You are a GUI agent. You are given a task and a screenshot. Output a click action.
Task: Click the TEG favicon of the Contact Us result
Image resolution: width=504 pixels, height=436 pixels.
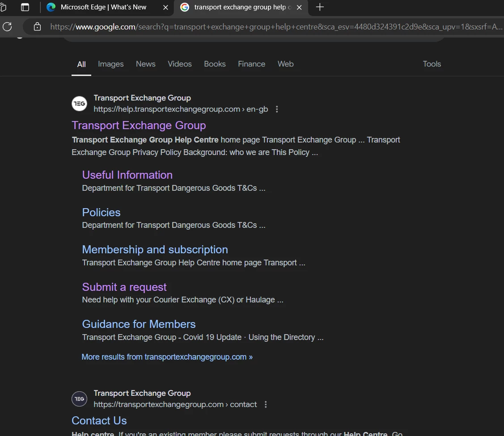[x=79, y=399]
